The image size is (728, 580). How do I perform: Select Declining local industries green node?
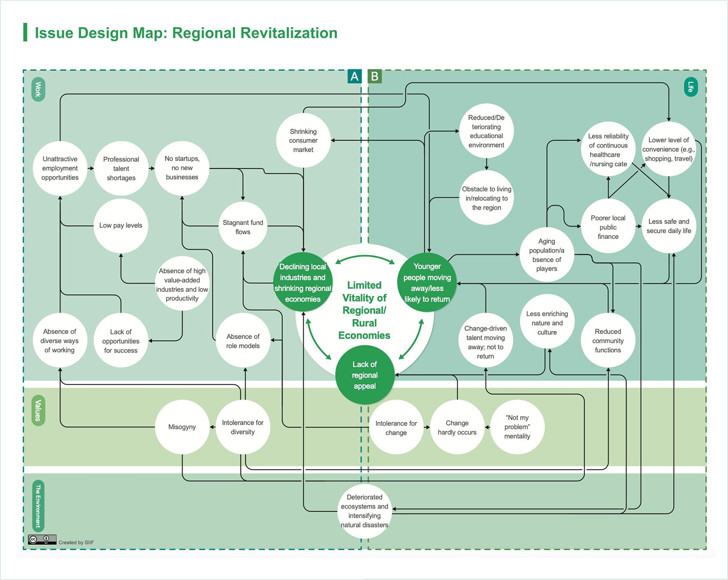click(303, 283)
